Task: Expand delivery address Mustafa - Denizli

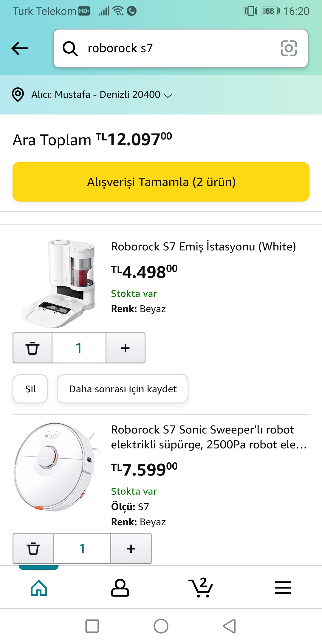Action: pos(101,95)
